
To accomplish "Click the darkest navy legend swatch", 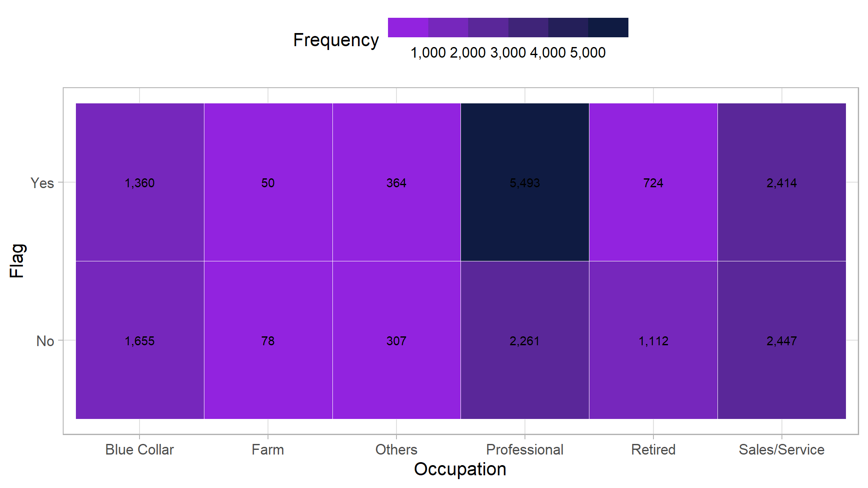I will [608, 28].
